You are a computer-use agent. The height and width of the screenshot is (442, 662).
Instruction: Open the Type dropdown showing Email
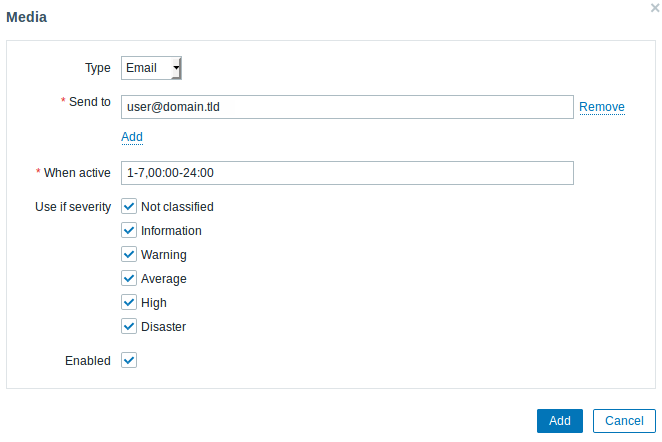click(x=151, y=68)
